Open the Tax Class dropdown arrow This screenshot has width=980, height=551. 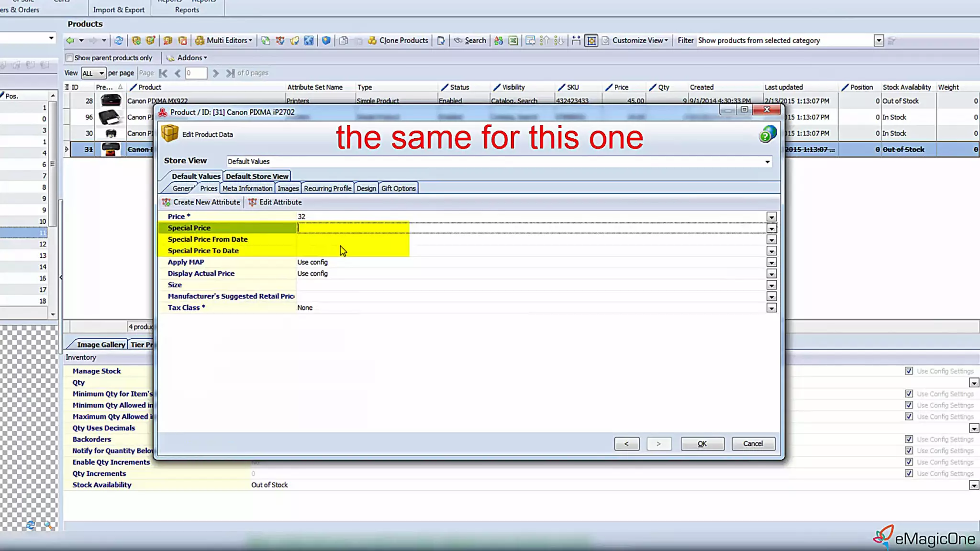coord(771,308)
